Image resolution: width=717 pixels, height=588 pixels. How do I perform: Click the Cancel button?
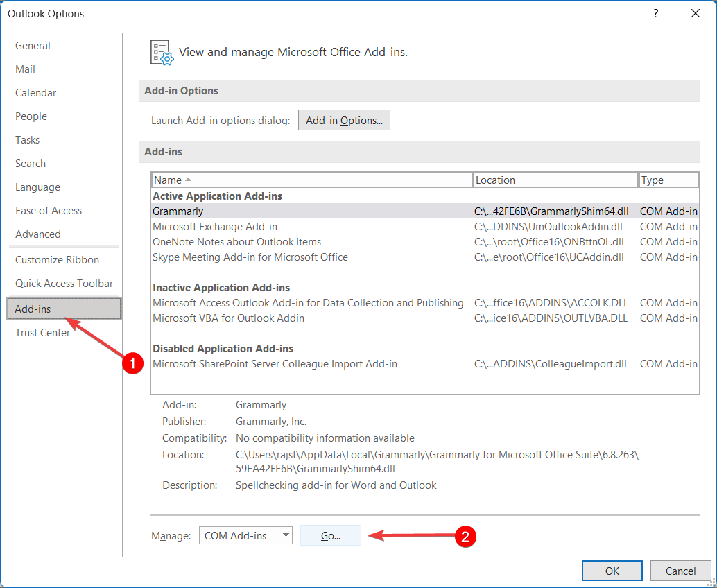[680, 571]
